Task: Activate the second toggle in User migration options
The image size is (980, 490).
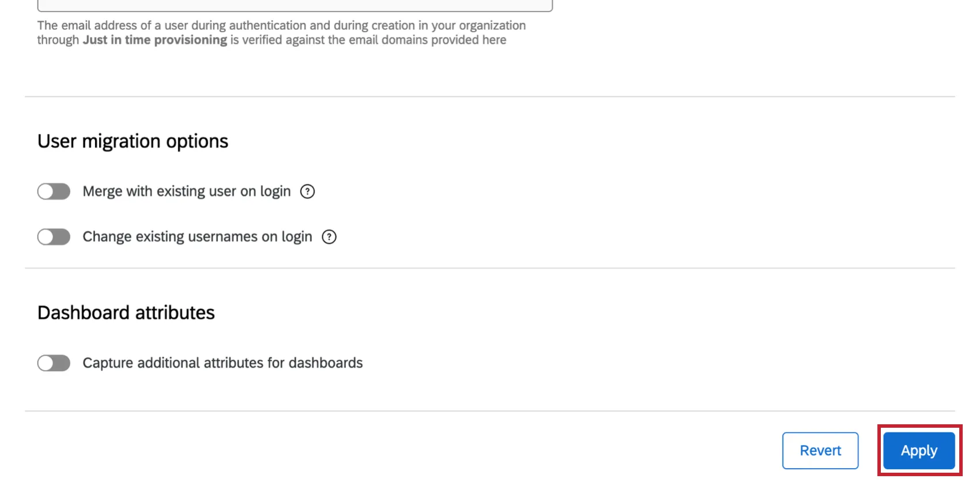Action: [x=53, y=236]
